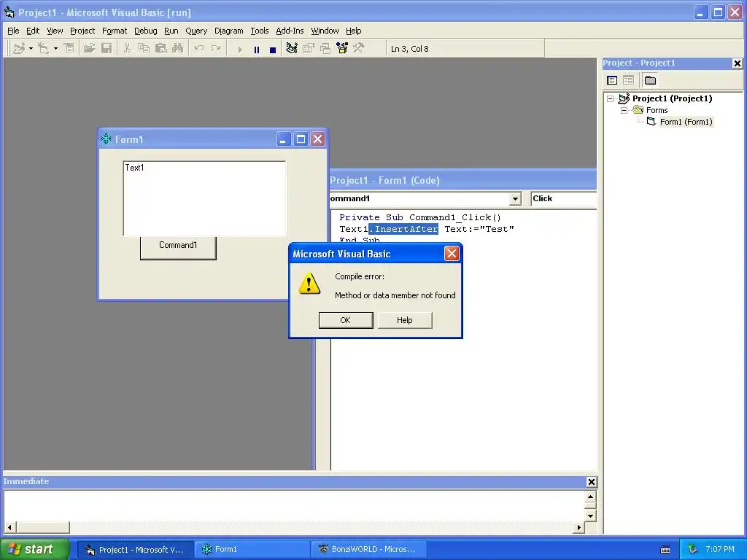
Task: Click the Redo arrow icon
Action: pyautogui.click(x=216, y=49)
